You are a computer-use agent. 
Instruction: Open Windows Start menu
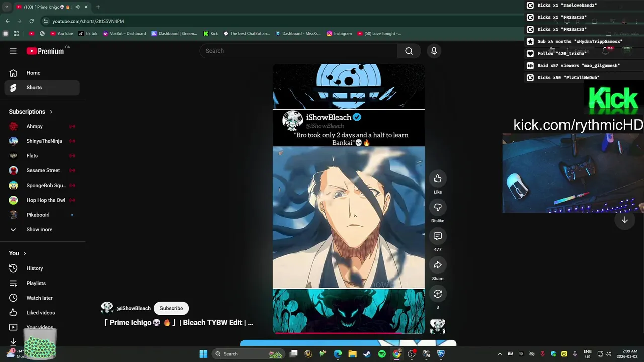coord(203,354)
